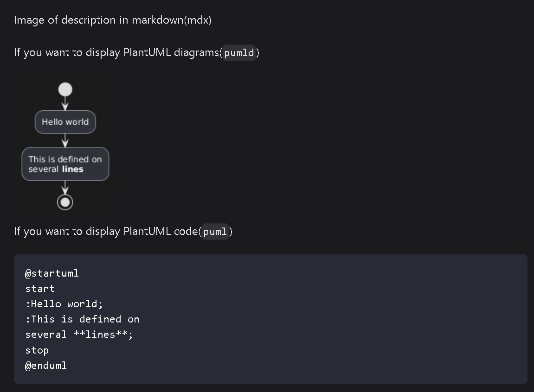Click the 'Image of description in markdown(mdx)' heading text

(113, 20)
